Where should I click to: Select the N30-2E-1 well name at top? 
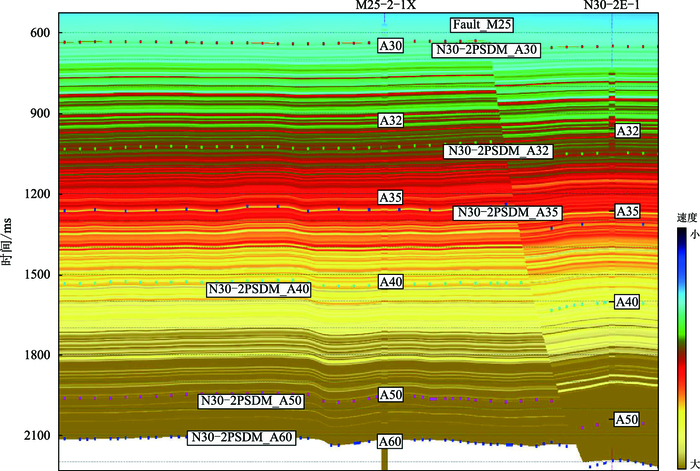(612, 6)
